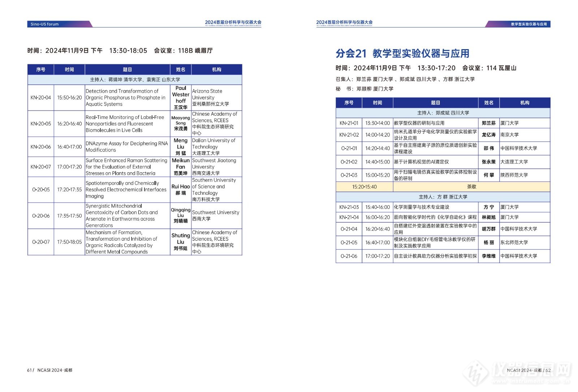This screenshot has height=392, width=578.
Task: Click the tea break row '茶歇'
Action: pyautogui.click(x=471, y=187)
